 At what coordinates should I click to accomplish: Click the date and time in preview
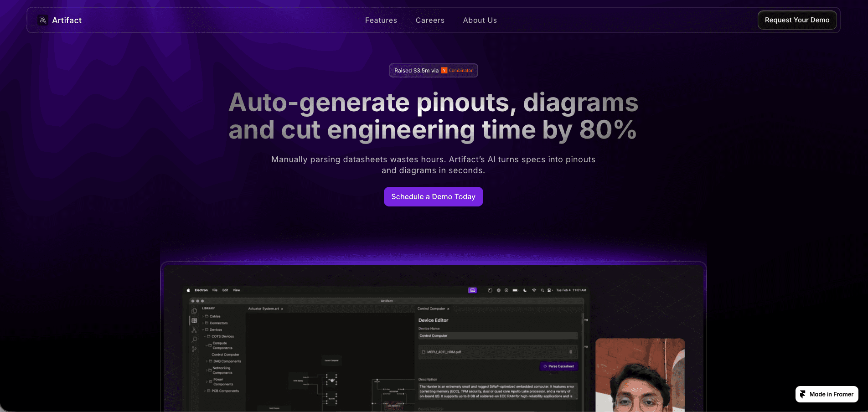tap(571, 290)
